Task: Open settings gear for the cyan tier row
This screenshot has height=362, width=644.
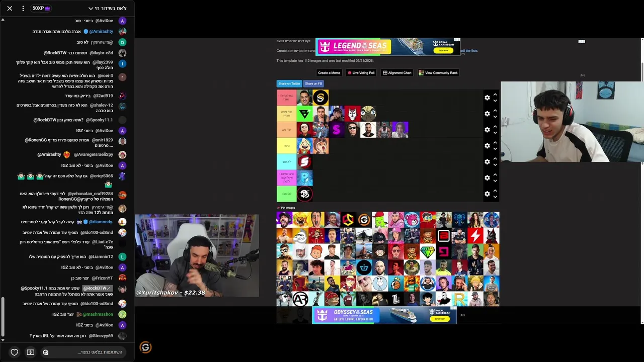Action: tap(487, 162)
